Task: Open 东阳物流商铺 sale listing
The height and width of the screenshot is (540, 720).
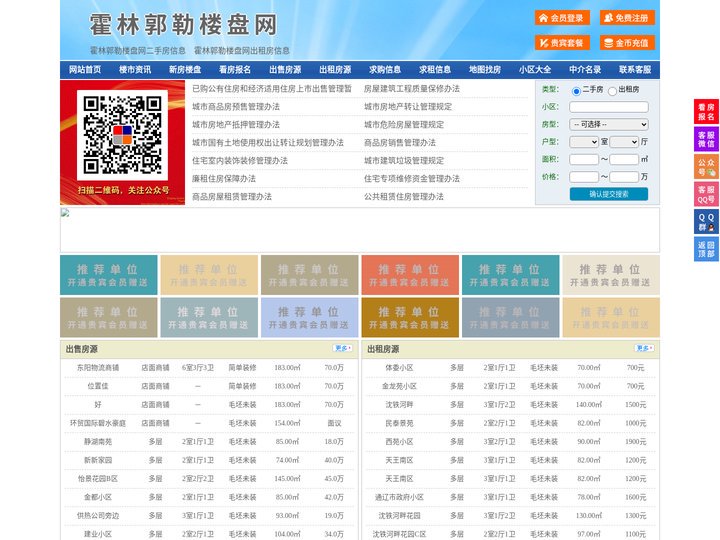Action: click(98, 368)
